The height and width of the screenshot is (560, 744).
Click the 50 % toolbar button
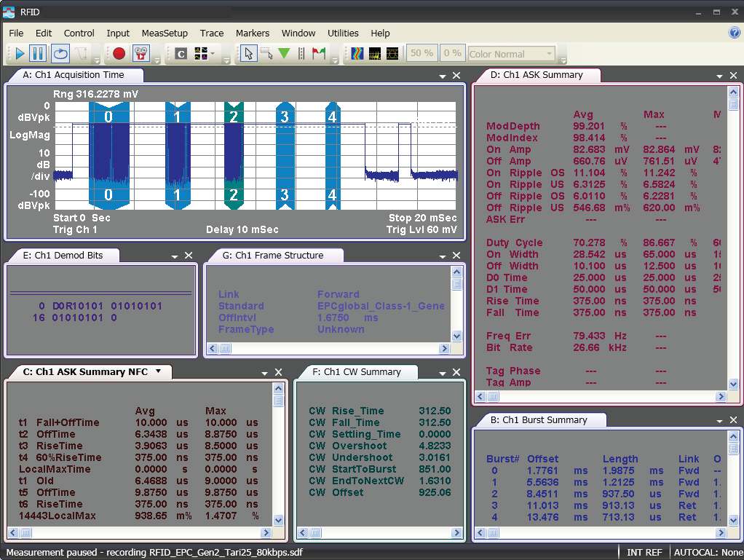pyautogui.click(x=422, y=53)
